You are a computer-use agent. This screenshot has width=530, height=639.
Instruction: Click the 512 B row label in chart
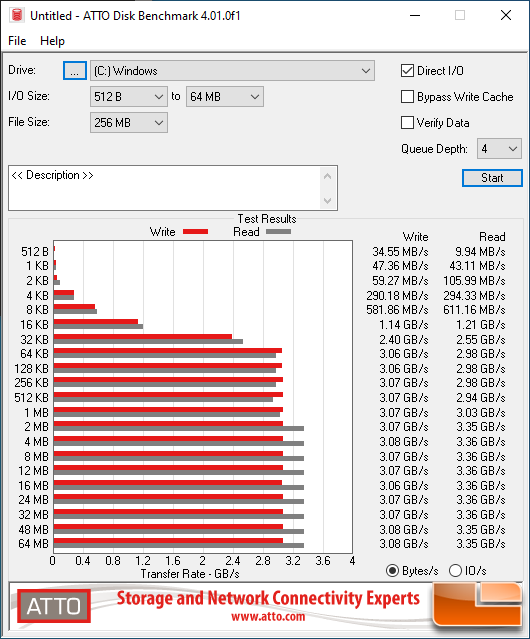click(35, 252)
